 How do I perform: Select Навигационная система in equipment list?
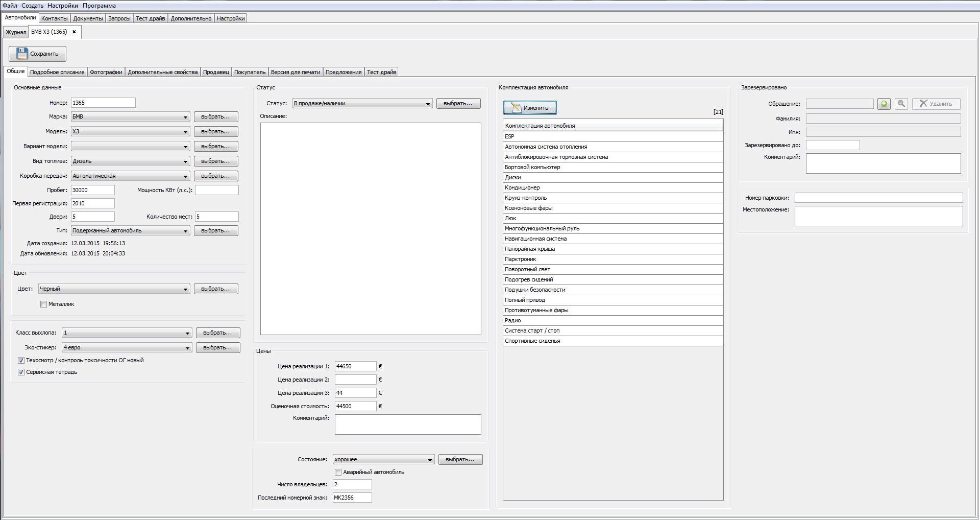click(x=613, y=239)
